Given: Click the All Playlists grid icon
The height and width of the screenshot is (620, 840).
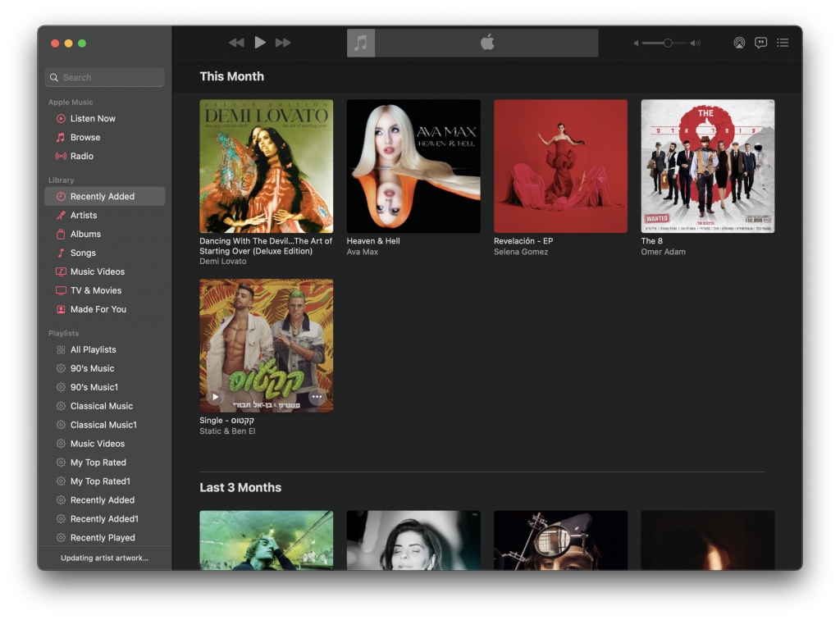Looking at the screenshot, I should coord(61,349).
